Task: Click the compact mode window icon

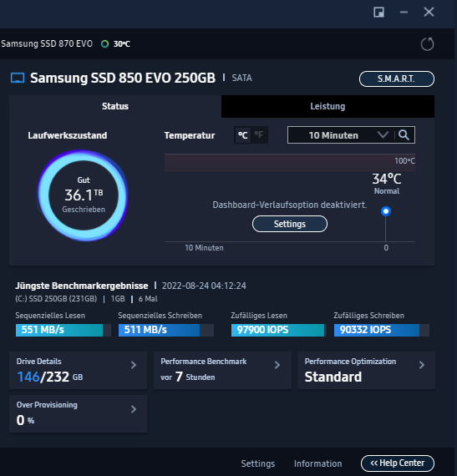Action: point(378,13)
